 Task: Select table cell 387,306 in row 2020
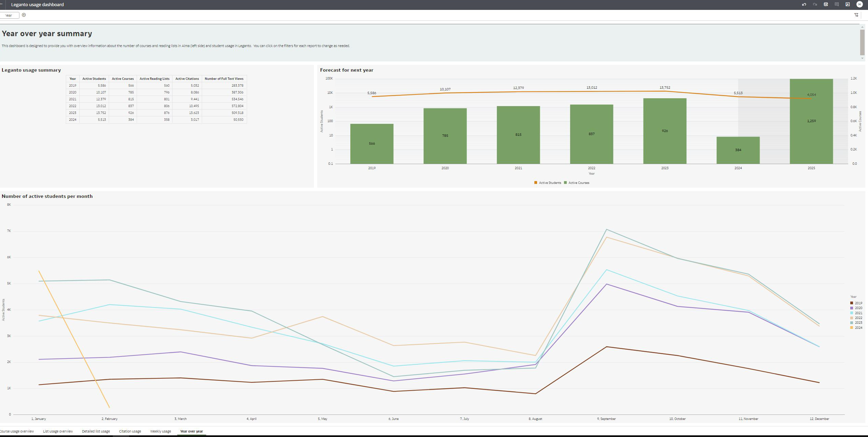pos(224,92)
